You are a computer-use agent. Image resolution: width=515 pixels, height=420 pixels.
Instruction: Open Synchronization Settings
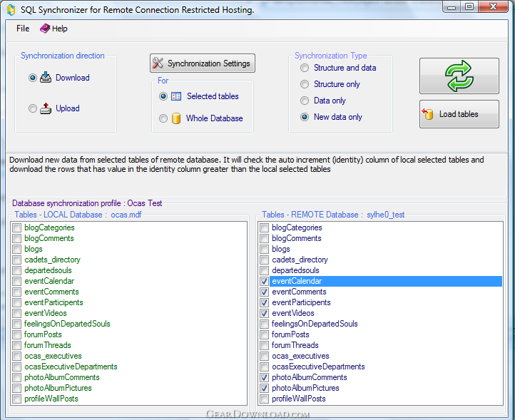pyautogui.click(x=203, y=63)
